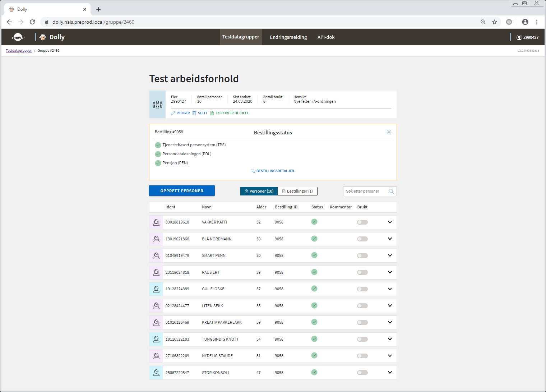546x392 pixels.
Task: Open API-dok navigation tab
Action: 326,37
